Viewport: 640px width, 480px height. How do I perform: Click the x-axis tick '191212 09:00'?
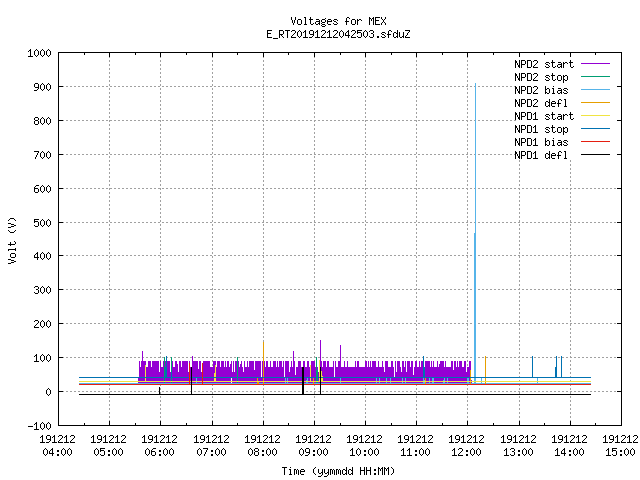(x=313, y=446)
